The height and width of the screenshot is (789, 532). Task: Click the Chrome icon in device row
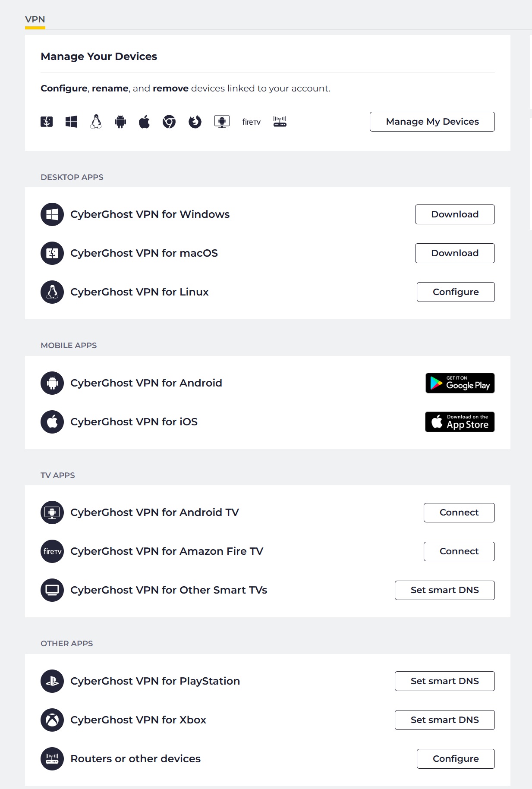click(x=169, y=122)
